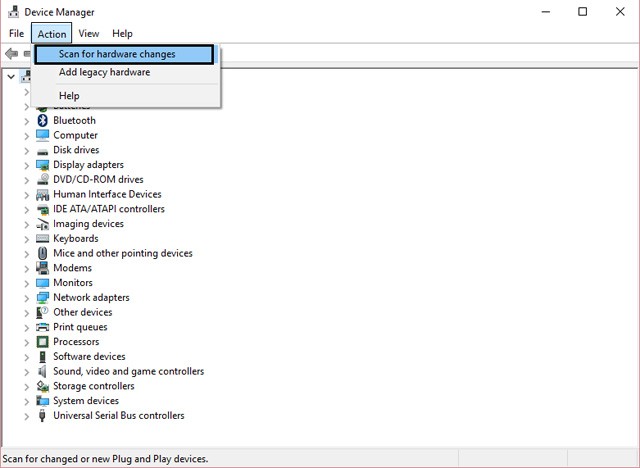Viewport: 640px width, 468px height.
Task: Select Mice and other pointing devices
Action: click(x=122, y=253)
